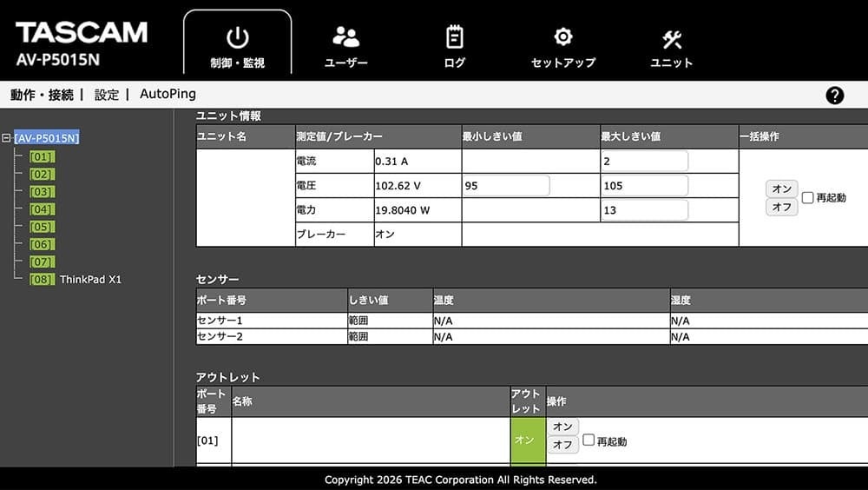Click the AV-P5015N model name text
Viewport: 868px width, 490px height.
(58, 60)
